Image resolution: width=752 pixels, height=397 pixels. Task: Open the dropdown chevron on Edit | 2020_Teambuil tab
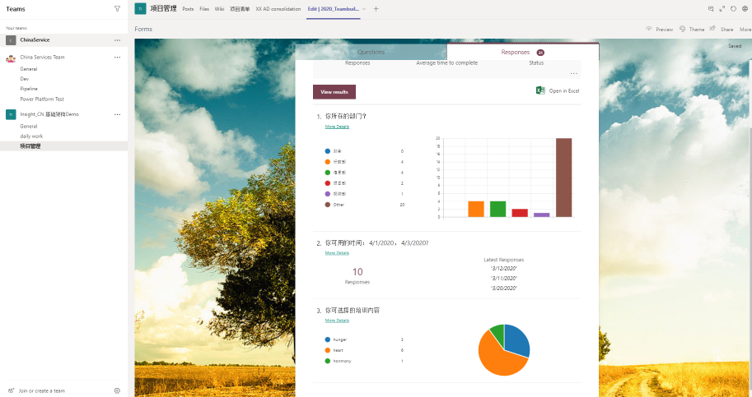[364, 9]
